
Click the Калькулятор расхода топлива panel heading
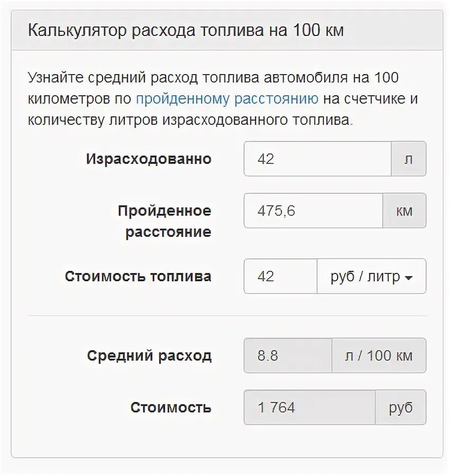pyautogui.click(x=186, y=30)
